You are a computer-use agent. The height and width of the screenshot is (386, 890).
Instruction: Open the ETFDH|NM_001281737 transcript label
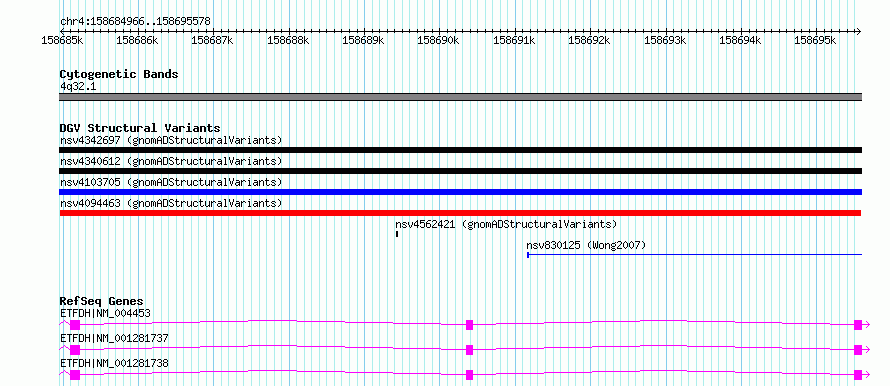(x=114, y=338)
